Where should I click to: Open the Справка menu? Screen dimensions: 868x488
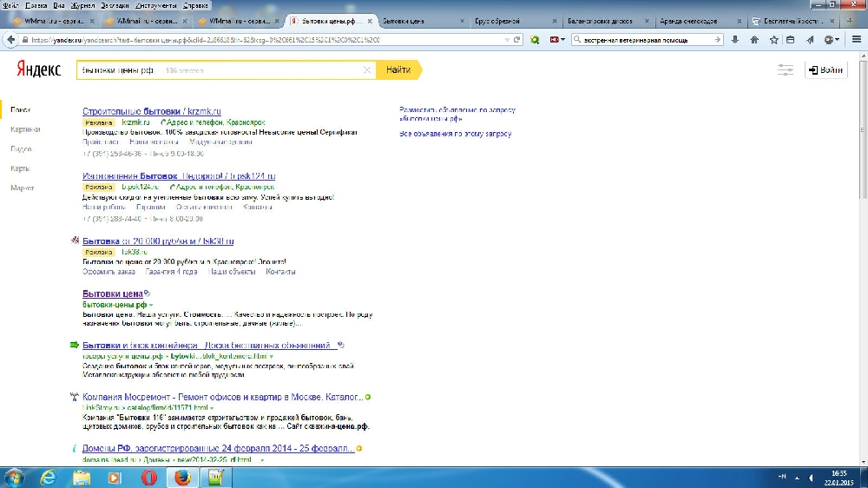[195, 5]
